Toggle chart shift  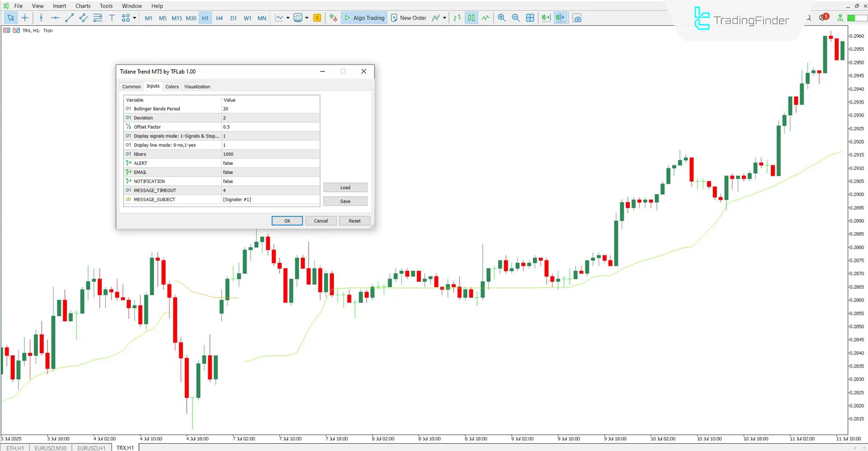[x=560, y=18]
